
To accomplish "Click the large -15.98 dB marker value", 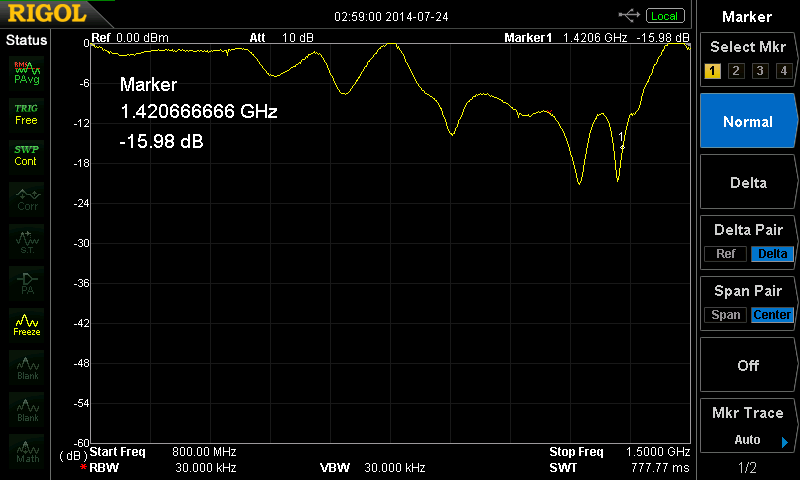I will [x=161, y=141].
